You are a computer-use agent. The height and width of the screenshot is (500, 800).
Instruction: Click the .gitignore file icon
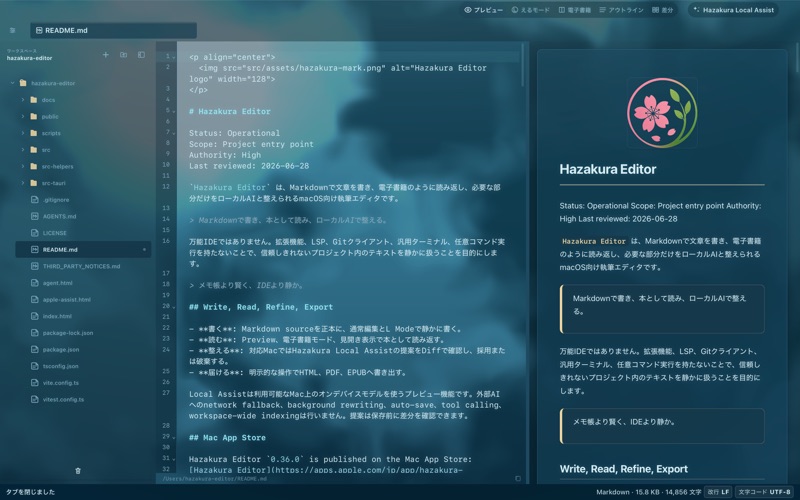tap(35, 199)
